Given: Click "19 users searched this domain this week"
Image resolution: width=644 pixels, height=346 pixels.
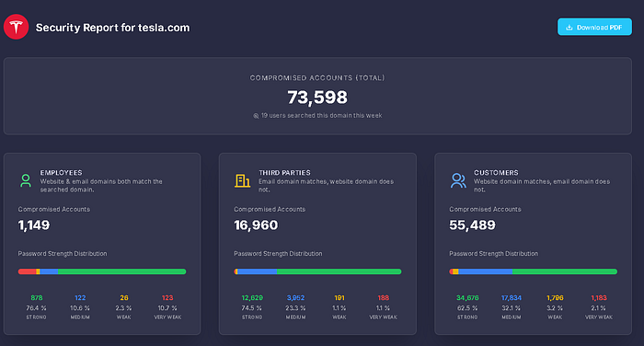Looking at the screenshot, I should tap(322, 115).
